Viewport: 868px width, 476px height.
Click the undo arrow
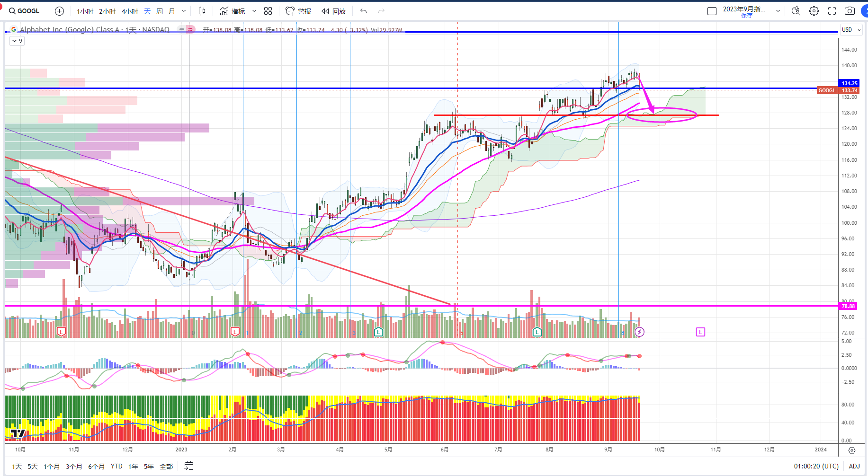pos(363,11)
